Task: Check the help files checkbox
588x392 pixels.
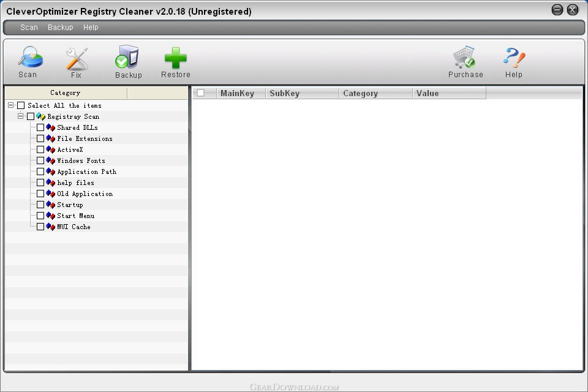Action: [40, 183]
